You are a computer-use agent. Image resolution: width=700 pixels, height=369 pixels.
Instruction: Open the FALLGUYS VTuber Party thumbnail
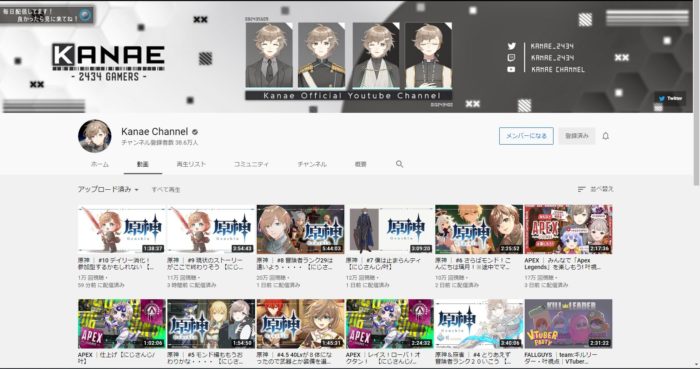(568, 323)
